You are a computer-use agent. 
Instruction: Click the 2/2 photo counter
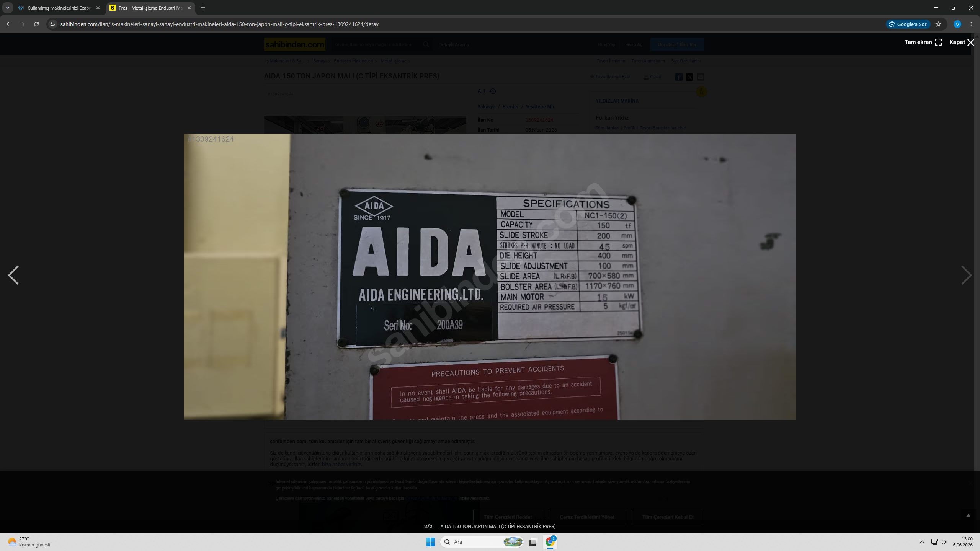pos(428,527)
